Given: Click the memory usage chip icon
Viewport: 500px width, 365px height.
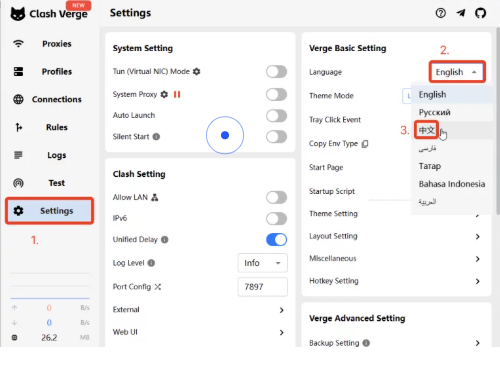Looking at the screenshot, I should (x=14, y=338).
